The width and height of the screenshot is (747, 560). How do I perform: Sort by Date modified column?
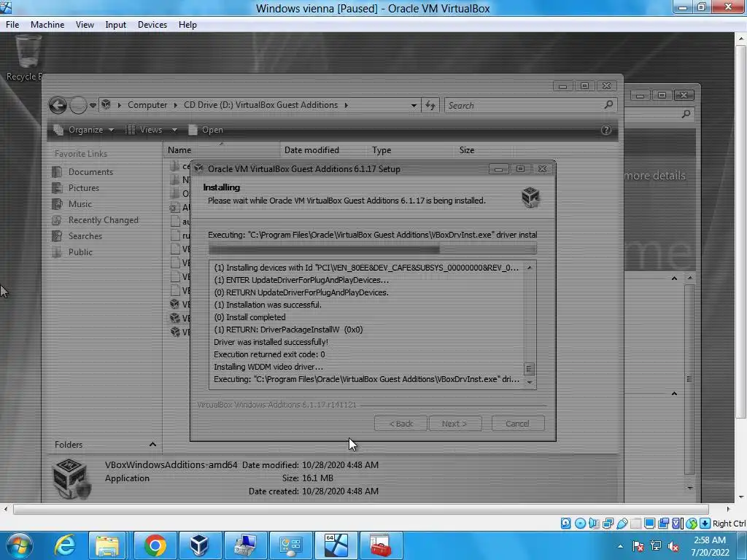point(311,150)
